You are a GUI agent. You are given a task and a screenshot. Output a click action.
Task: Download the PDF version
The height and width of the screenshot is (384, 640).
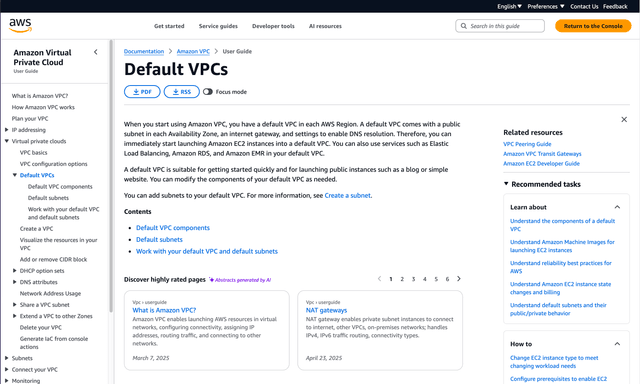click(x=142, y=92)
